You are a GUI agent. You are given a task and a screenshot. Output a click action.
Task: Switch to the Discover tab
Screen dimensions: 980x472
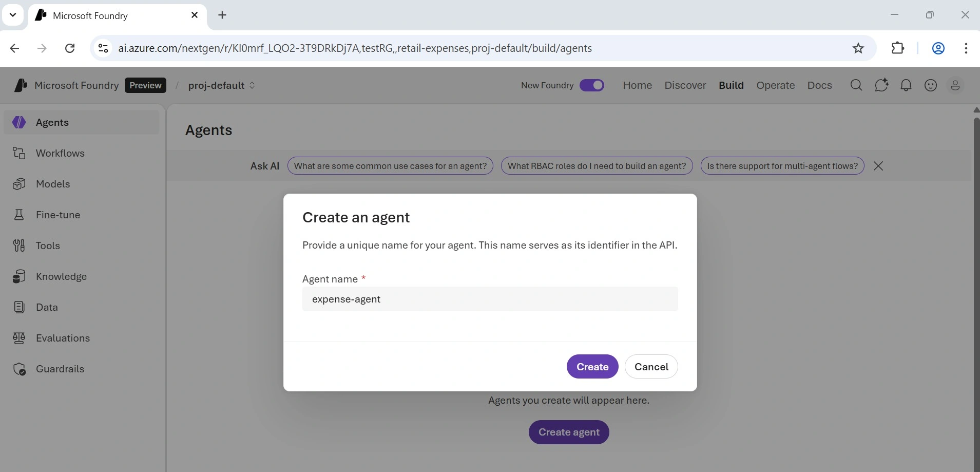tap(685, 85)
